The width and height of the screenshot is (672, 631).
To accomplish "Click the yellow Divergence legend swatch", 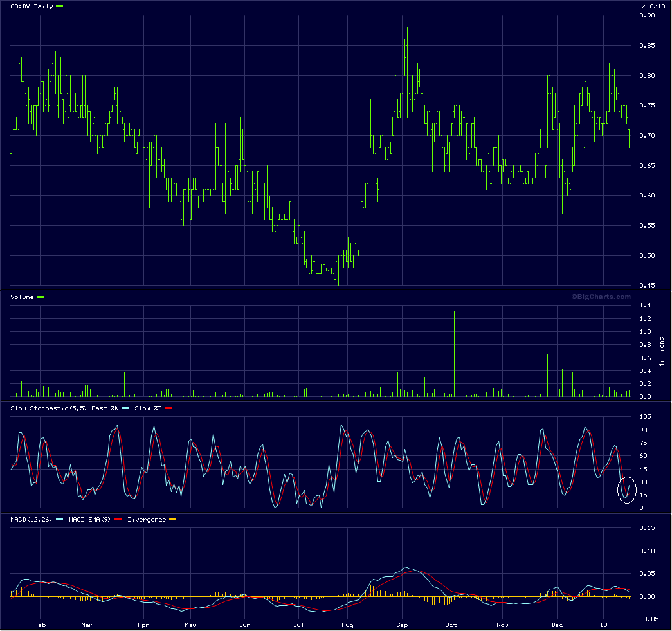I will click(x=172, y=519).
